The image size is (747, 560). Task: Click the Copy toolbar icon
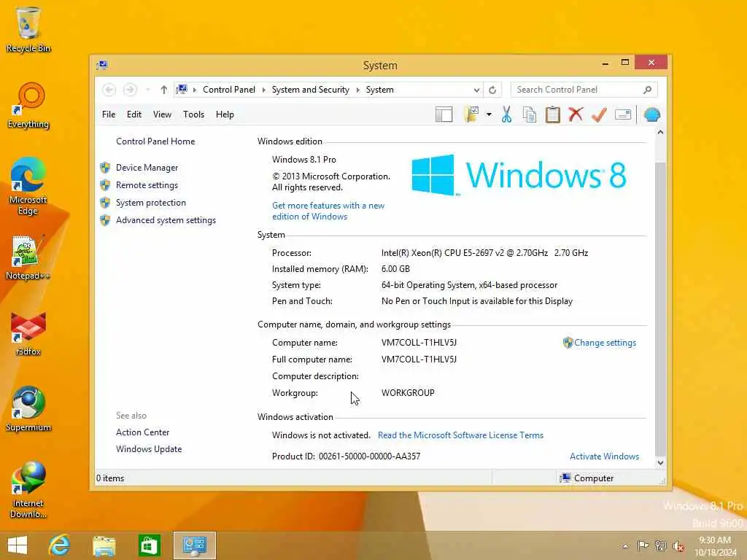coord(530,114)
